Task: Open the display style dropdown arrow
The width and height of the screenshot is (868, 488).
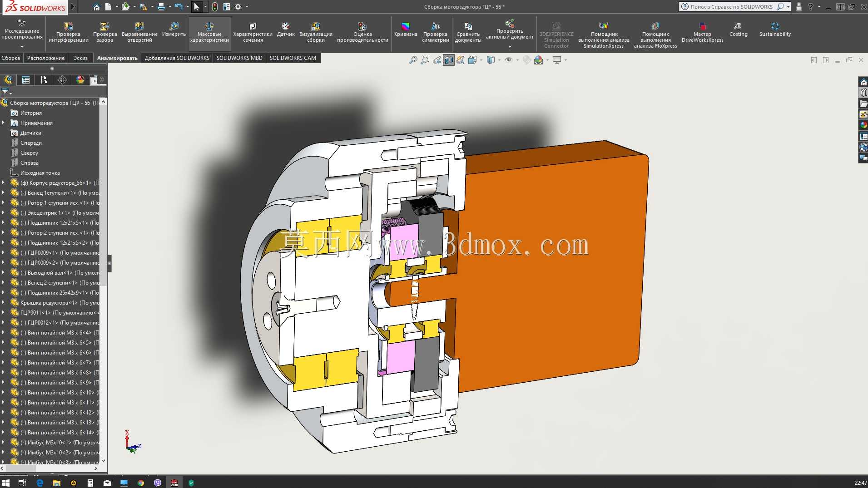Action: [500, 60]
